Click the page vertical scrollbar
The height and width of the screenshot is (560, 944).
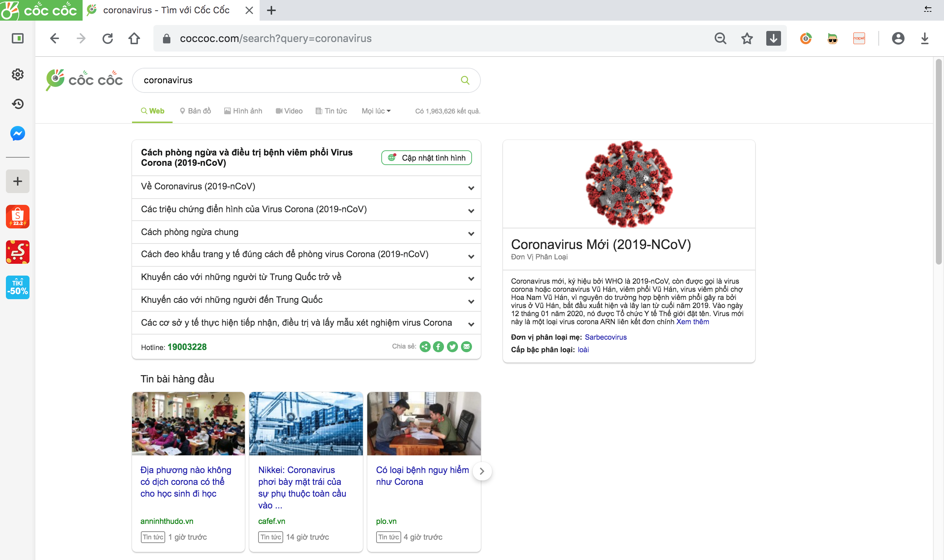pyautogui.click(x=938, y=162)
